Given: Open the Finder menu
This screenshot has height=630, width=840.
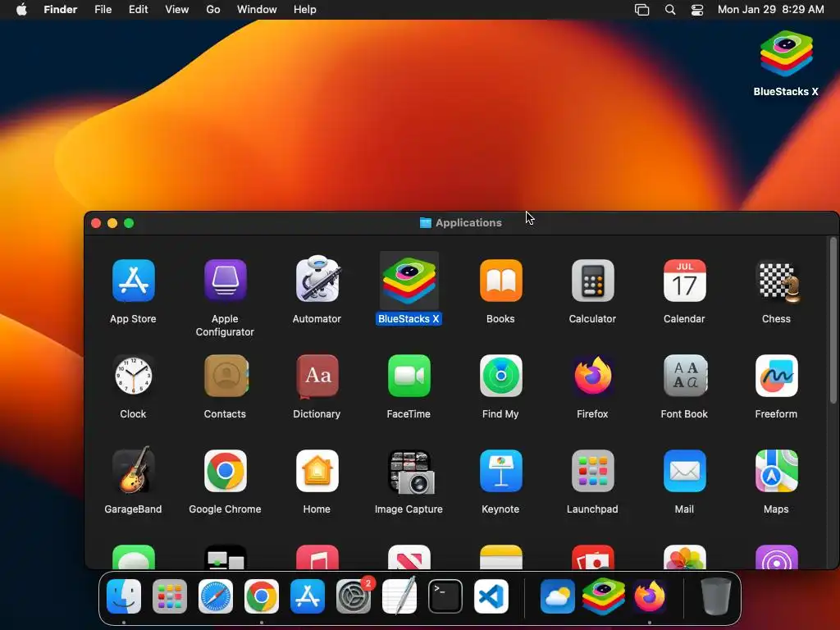Looking at the screenshot, I should pyautogui.click(x=61, y=9).
